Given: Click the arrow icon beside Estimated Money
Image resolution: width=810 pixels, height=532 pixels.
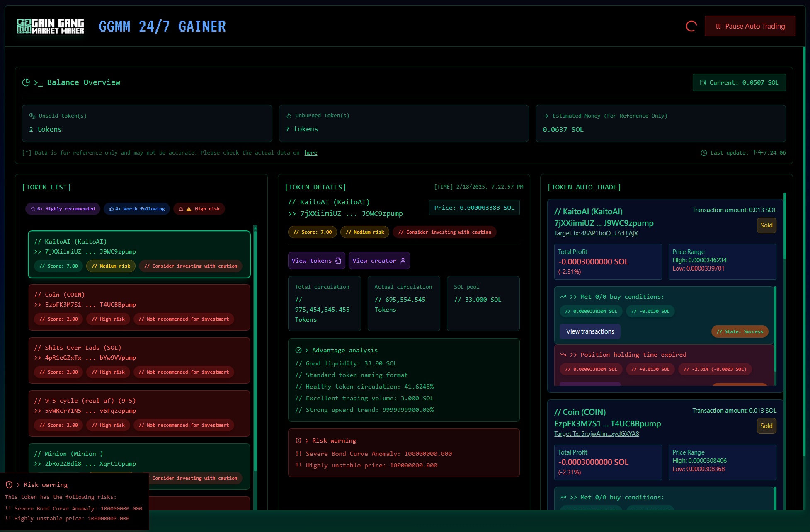Looking at the screenshot, I should 547,116.
